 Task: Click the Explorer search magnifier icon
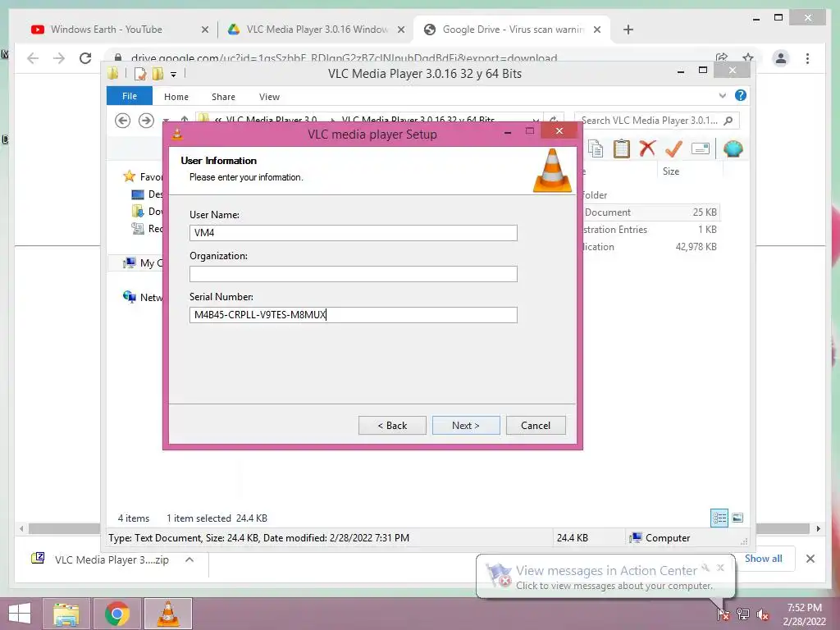click(728, 121)
